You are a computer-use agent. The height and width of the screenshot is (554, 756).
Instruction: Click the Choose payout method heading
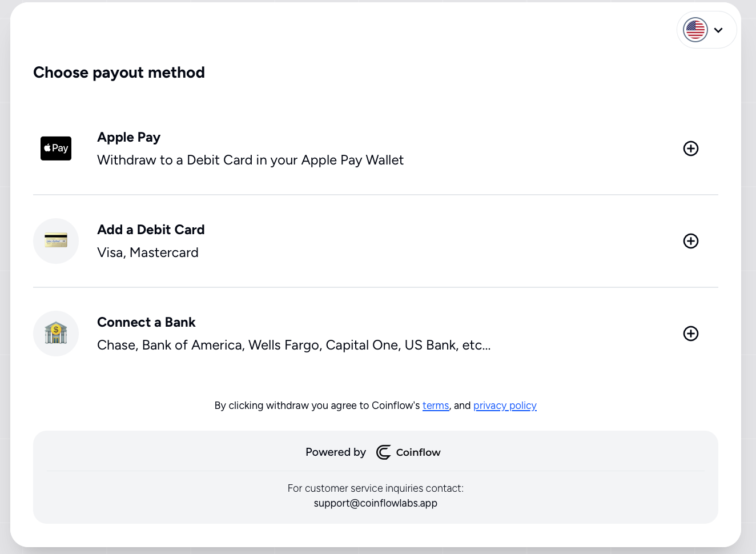click(x=119, y=73)
